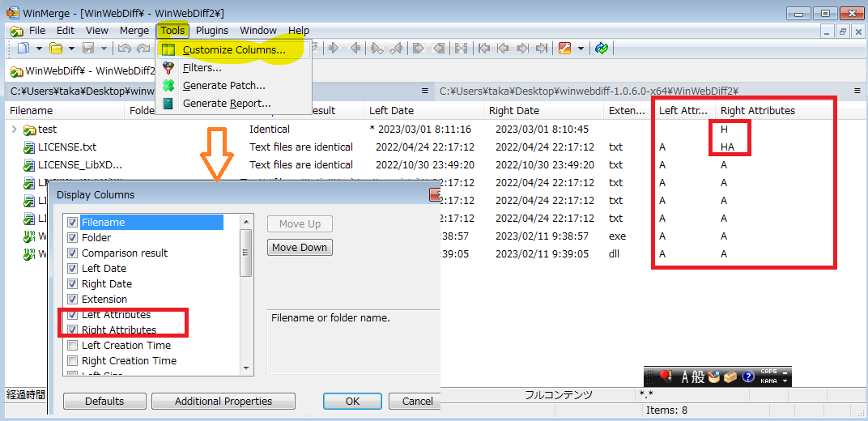Click the Customize Columns table icon
This screenshot has height=421, width=868.
pos(168,49)
